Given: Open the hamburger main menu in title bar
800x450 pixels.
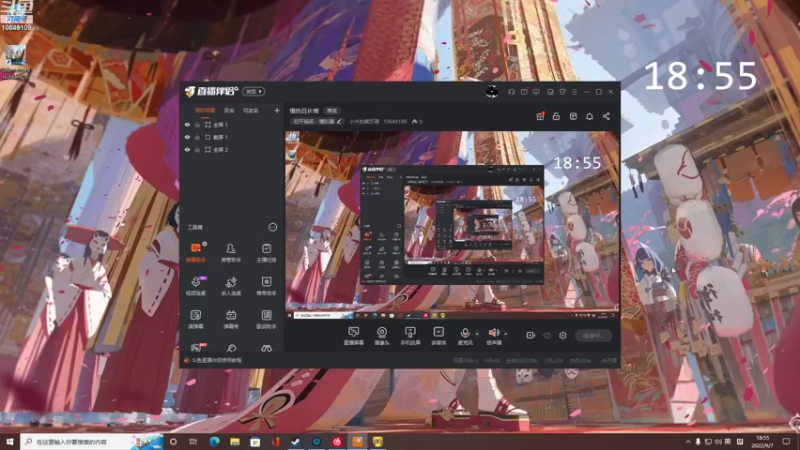Looking at the screenshot, I should (x=574, y=92).
